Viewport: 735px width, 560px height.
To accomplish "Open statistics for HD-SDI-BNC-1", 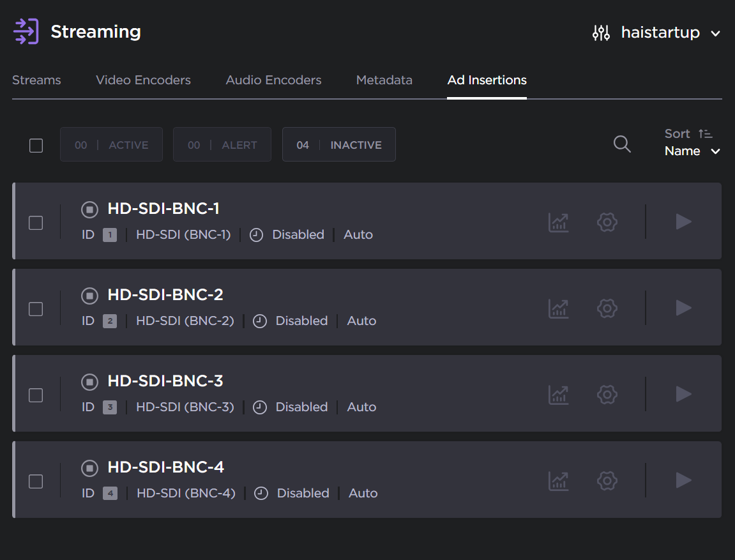I will tap(559, 222).
